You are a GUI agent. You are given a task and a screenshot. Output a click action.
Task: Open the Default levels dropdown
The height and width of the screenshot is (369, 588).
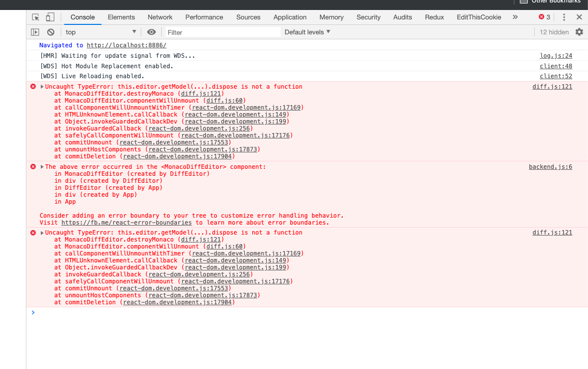tap(307, 32)
